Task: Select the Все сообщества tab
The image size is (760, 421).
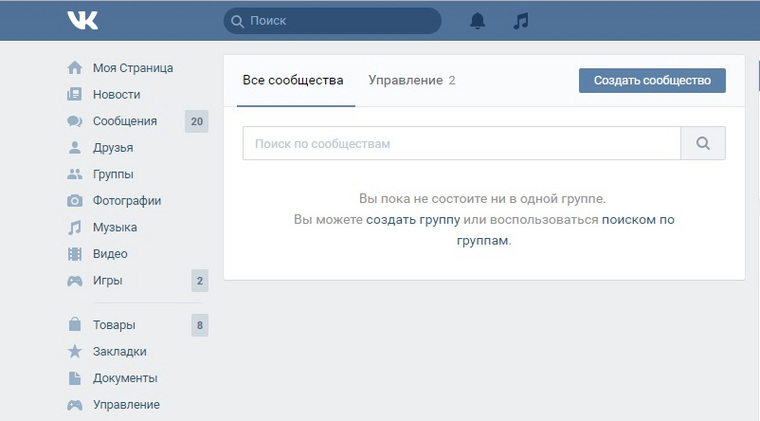Action: [293, 80]
